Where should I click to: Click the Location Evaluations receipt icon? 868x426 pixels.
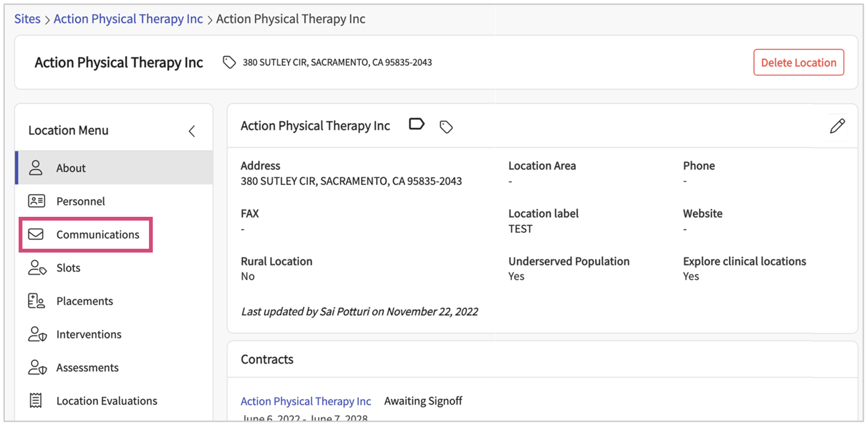click(36, 401)
